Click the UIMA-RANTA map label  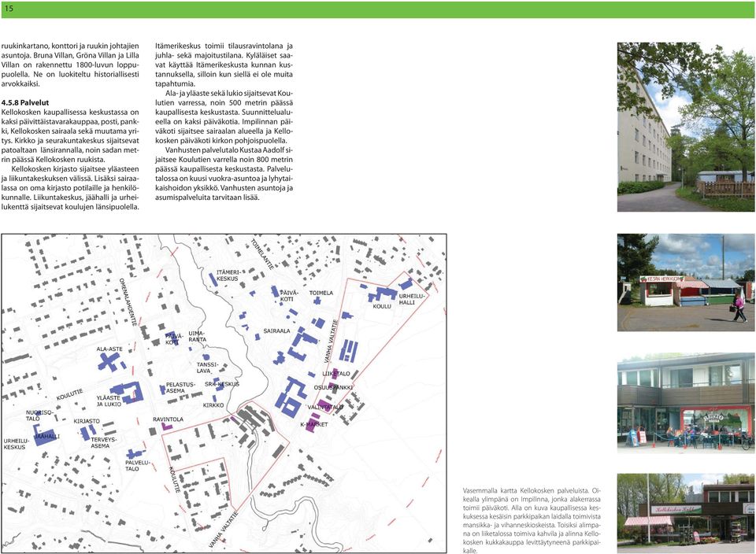coord(197,336)
